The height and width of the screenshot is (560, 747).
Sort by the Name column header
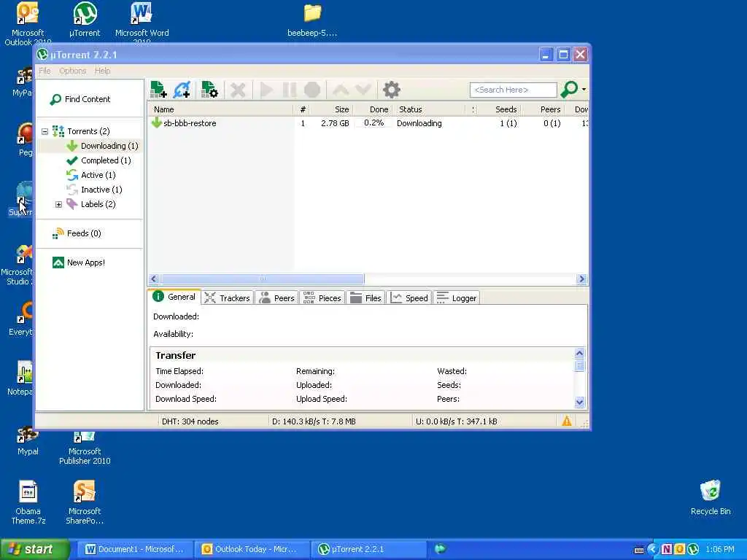220,109
